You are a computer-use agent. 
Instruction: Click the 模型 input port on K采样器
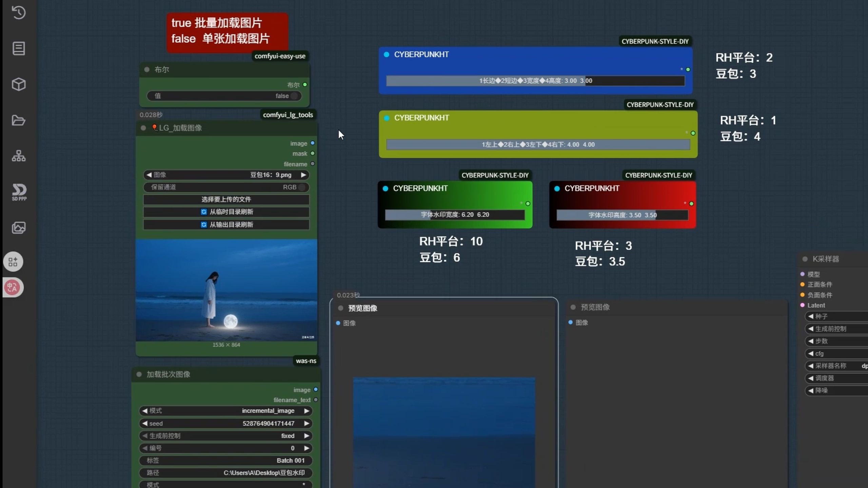pos(802,274)
